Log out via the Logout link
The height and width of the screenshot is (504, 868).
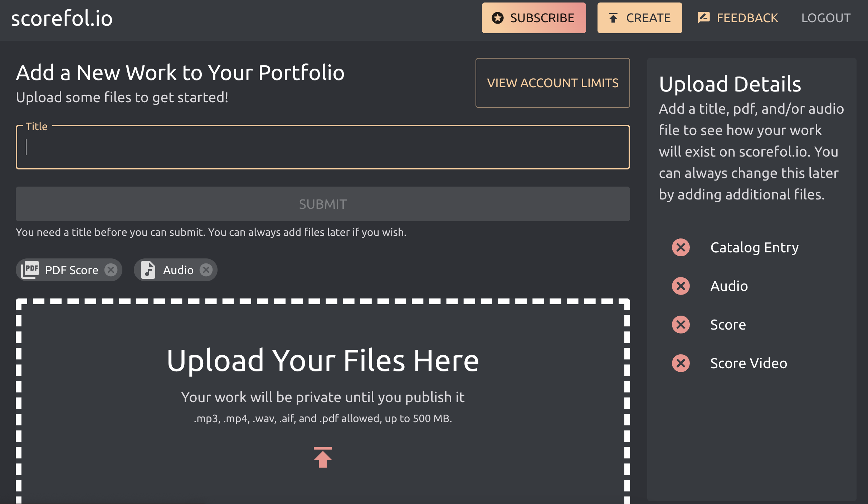pos(826,18)
